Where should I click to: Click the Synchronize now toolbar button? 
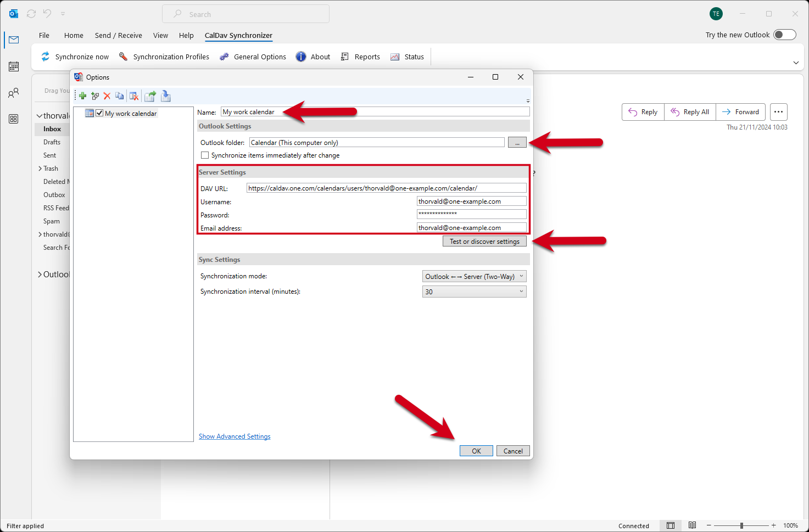[75, 57]
